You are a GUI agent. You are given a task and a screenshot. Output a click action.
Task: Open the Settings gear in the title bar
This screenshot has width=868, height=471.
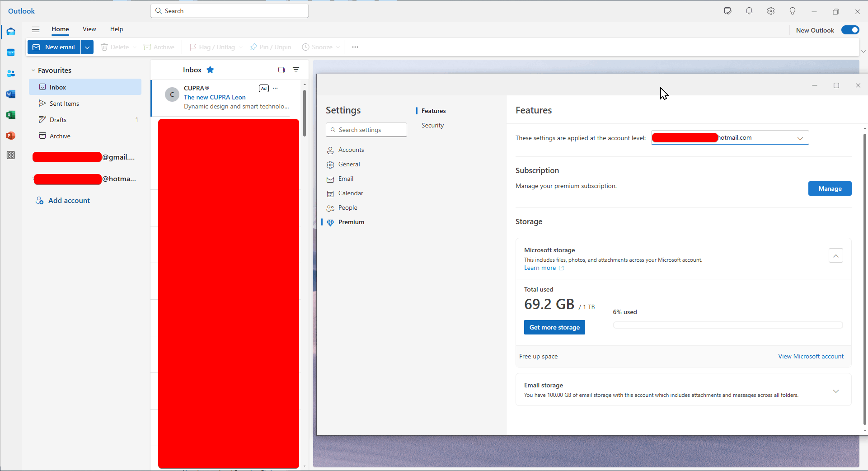tap(771, 11)
